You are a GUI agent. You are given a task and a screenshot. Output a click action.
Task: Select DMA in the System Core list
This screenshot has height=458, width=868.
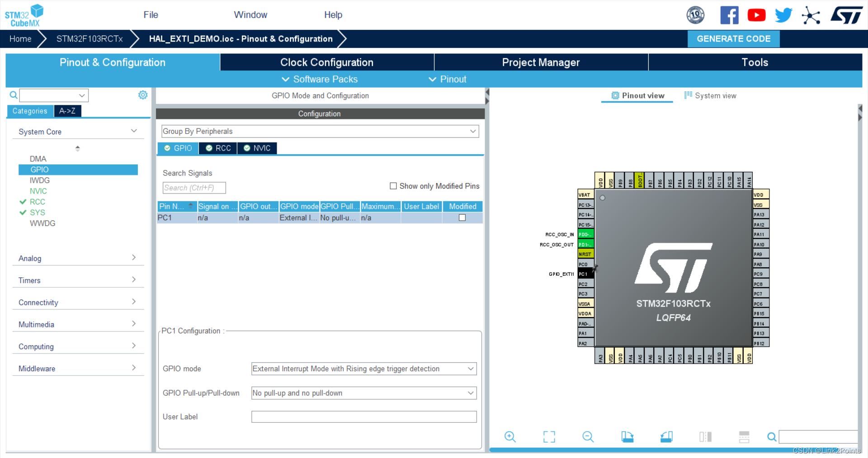click(38, 159)
